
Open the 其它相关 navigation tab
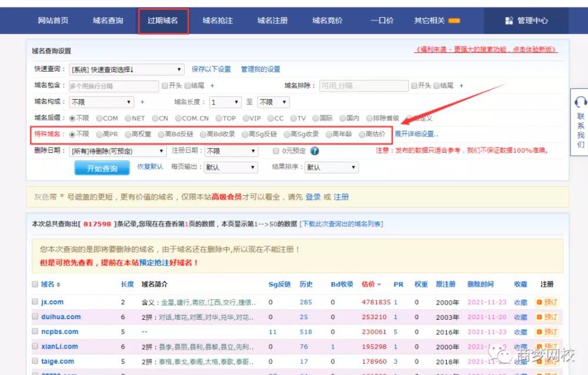430,21
